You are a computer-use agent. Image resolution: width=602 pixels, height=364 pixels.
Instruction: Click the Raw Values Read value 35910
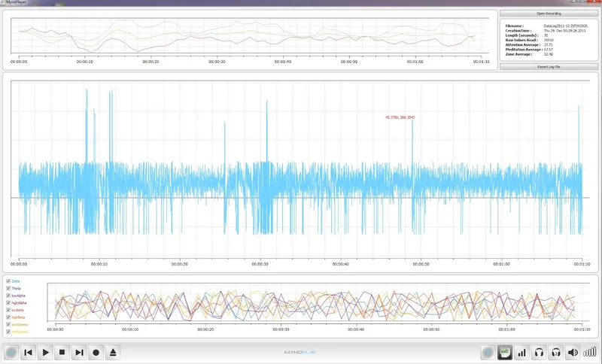(549, 40)
